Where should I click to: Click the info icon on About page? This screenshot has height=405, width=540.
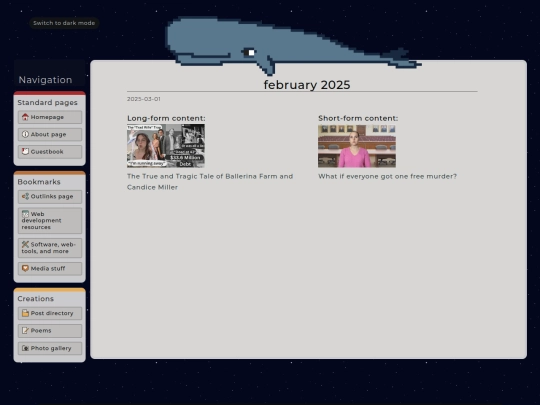point(25,134)
